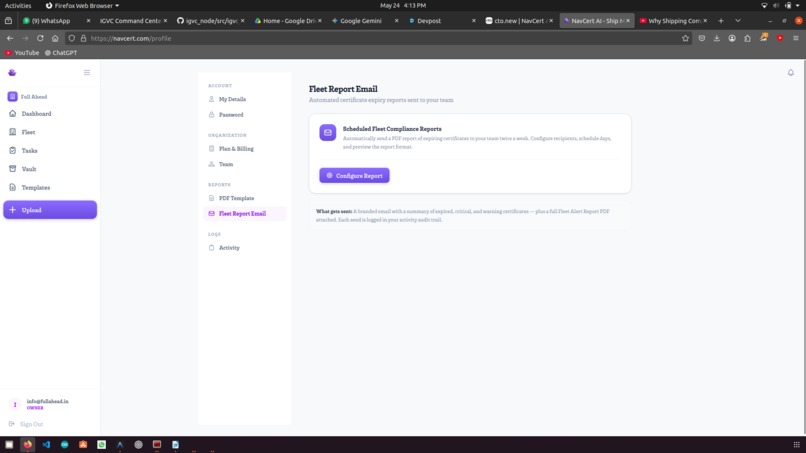Close the WhatsApp tab
Viewport: 806px width, 453px height.
point(88,21)
